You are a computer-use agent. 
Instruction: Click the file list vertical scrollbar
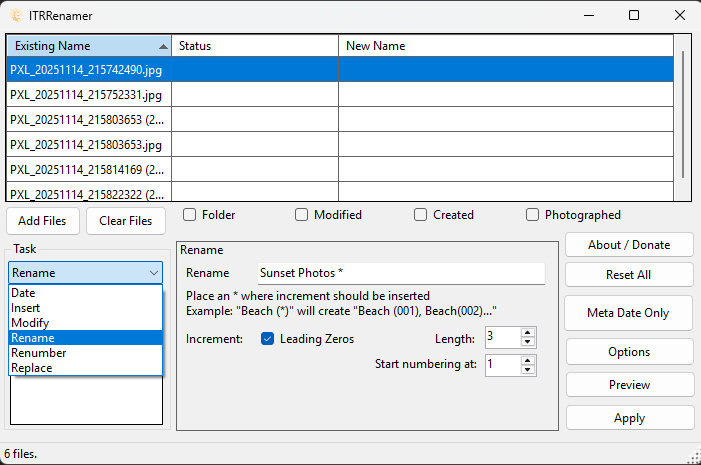click(684, 110)
